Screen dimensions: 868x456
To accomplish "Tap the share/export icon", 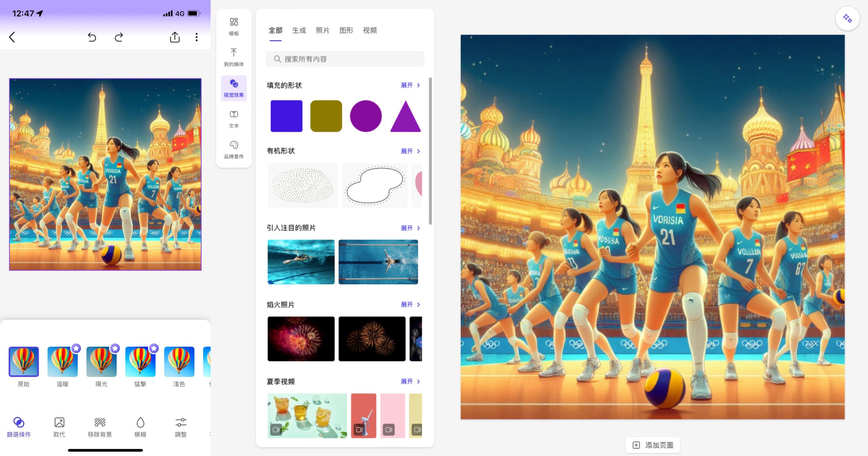I will point(175,37).
